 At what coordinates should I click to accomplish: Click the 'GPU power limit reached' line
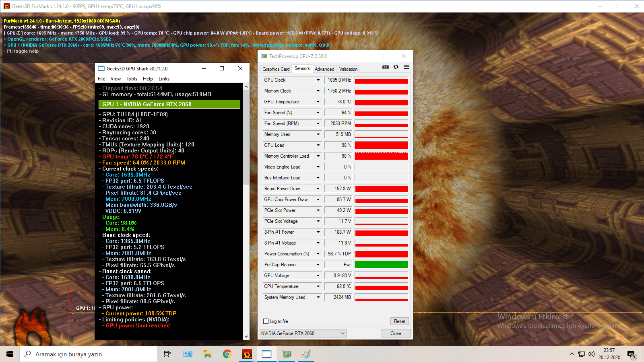pyautogui.click(x=138, y=325)
